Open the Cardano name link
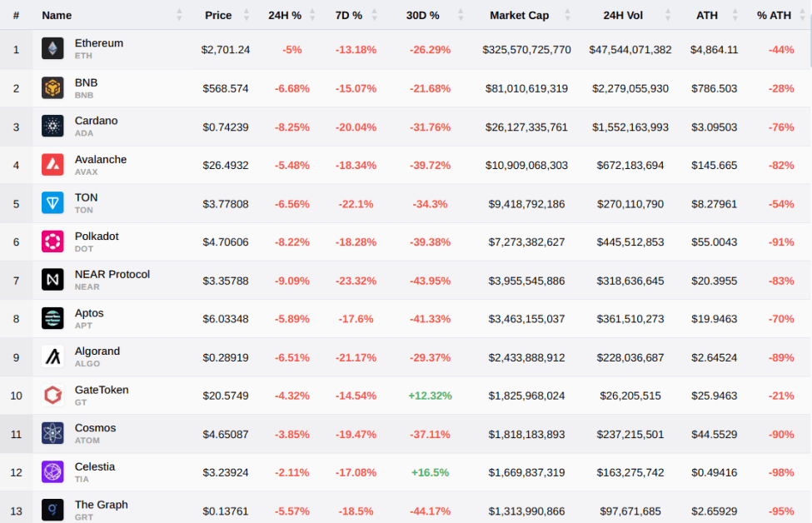The image size is (812, 523). coord(96,121)
